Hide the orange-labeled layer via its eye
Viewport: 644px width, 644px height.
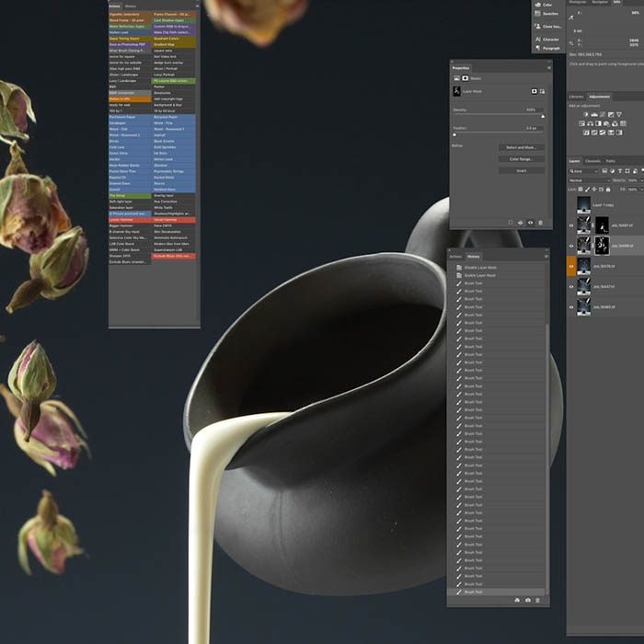click(x=571, y=266)
